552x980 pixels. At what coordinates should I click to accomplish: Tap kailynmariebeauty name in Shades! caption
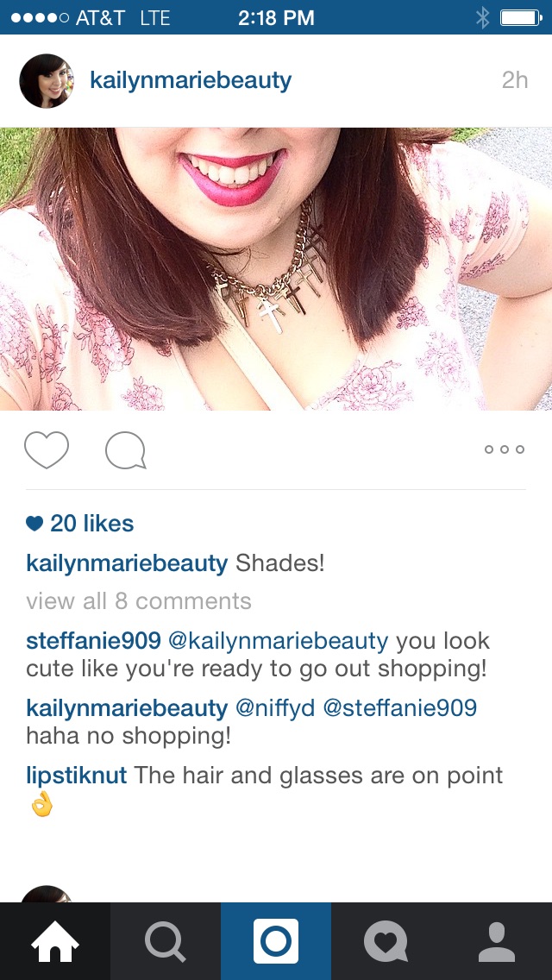pos(127,563)
